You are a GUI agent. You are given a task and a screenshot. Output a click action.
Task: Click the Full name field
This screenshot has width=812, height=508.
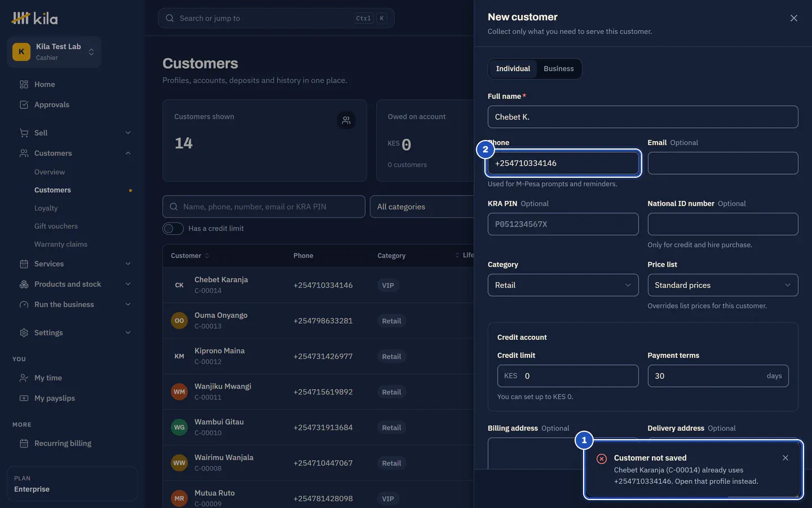(643, 117)
